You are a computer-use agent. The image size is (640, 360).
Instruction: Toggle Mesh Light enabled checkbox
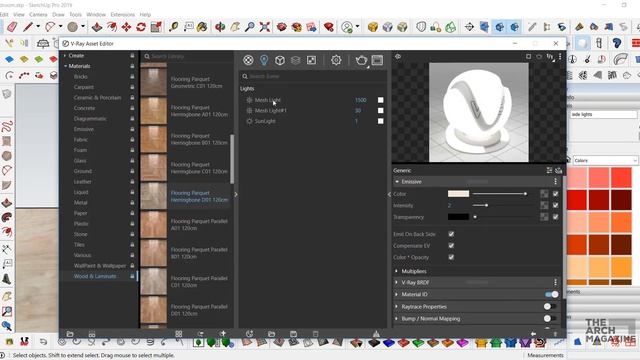pyautogui.click(x=380, y=100)
